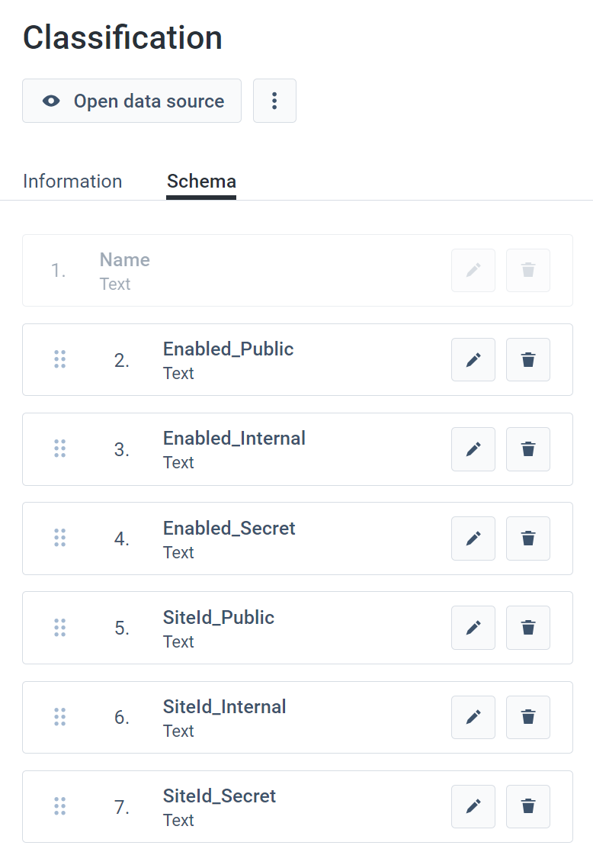Edit the Enabled_Internal field
The image size is (593, 868).
[473, 449]
